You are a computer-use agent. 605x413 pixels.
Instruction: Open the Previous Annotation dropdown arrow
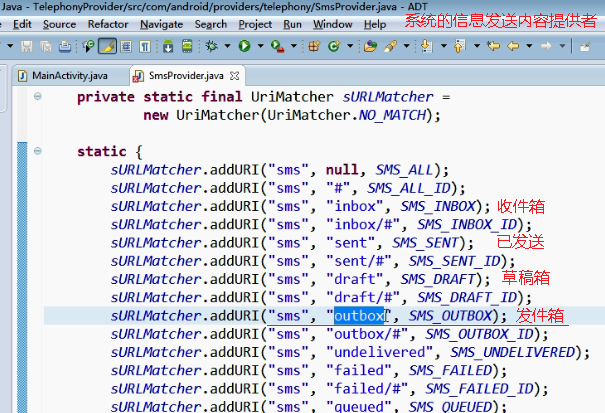[477, 46]
